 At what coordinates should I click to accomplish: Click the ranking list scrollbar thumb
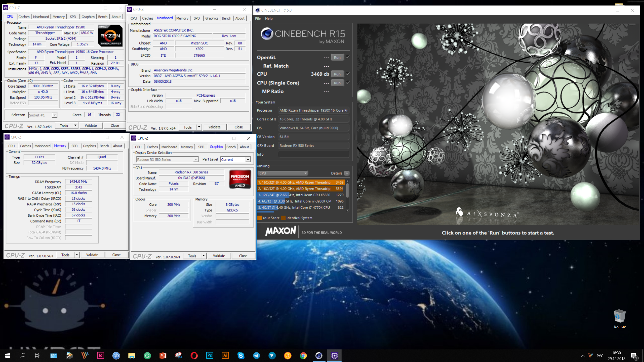click(x=348, y=190)
